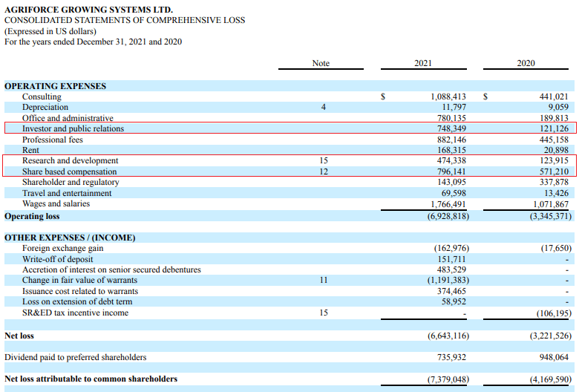
Task: Click note 15 beside Research and development
Action: click(324, 160)
